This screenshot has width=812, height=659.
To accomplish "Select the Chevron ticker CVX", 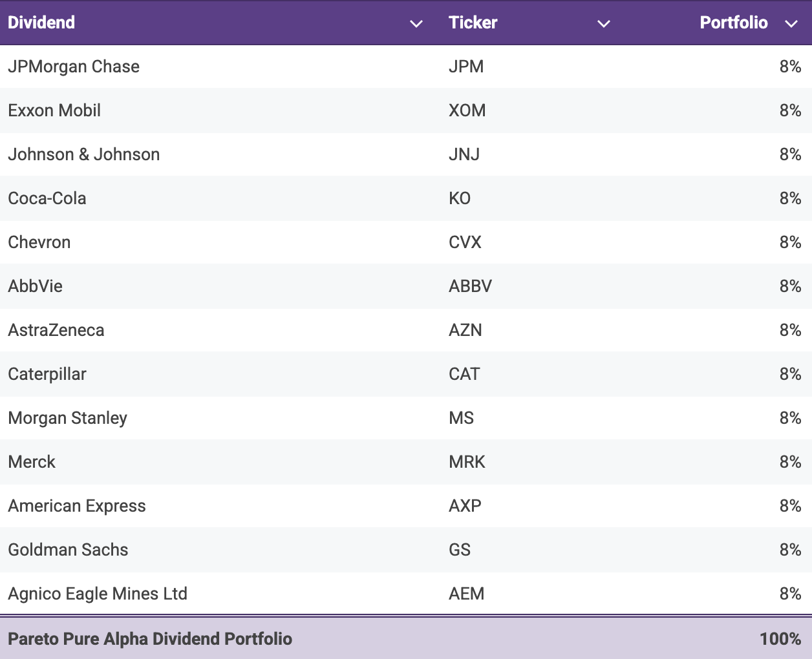I will pos(465,242).
